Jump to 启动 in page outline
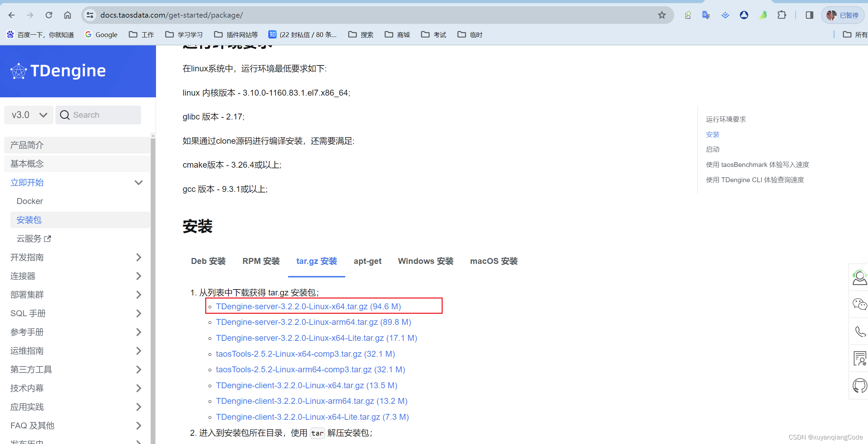 [x=713, y=150]
